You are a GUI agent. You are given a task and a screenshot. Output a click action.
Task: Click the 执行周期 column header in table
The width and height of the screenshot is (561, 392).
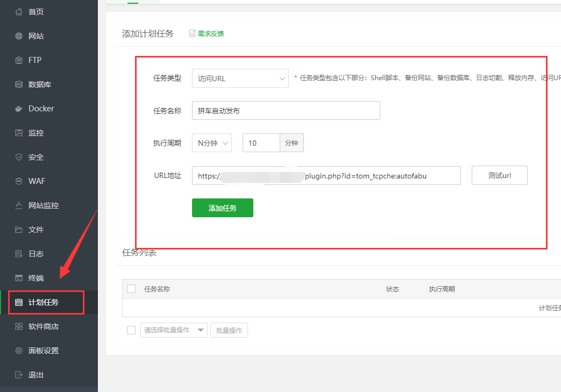pyautogui.click(x=442, y=289)
